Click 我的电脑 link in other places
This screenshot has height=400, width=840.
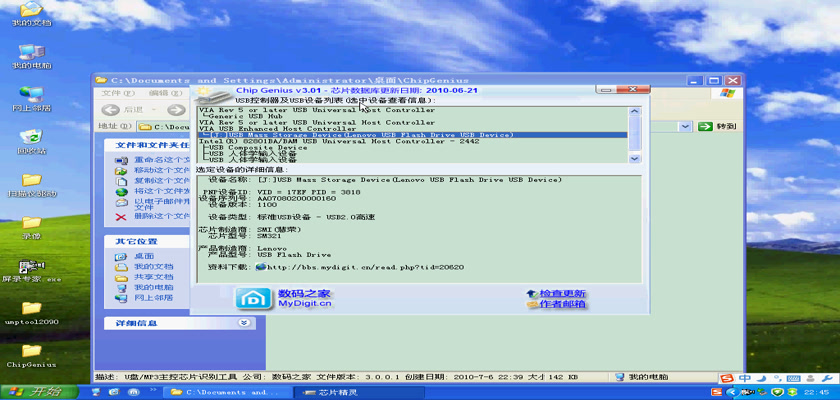coord(154,287)
